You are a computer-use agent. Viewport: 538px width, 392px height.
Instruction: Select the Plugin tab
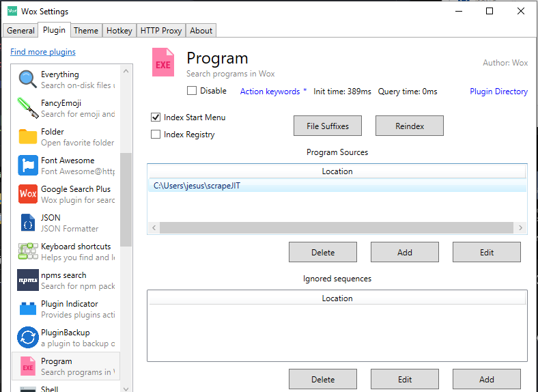[54, 30]
